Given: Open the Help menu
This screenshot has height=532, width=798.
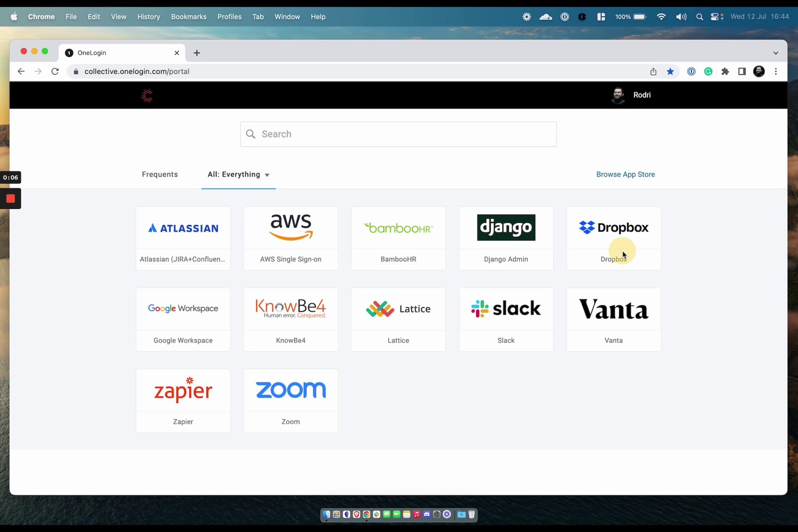Looking at the screenshot, I should (318, 17).
